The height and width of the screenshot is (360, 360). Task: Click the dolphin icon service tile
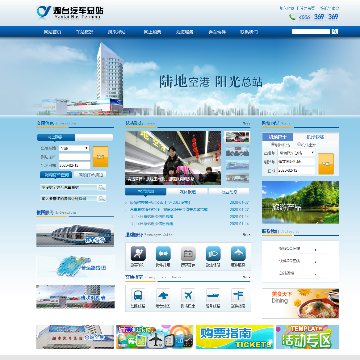coord(238,254)
